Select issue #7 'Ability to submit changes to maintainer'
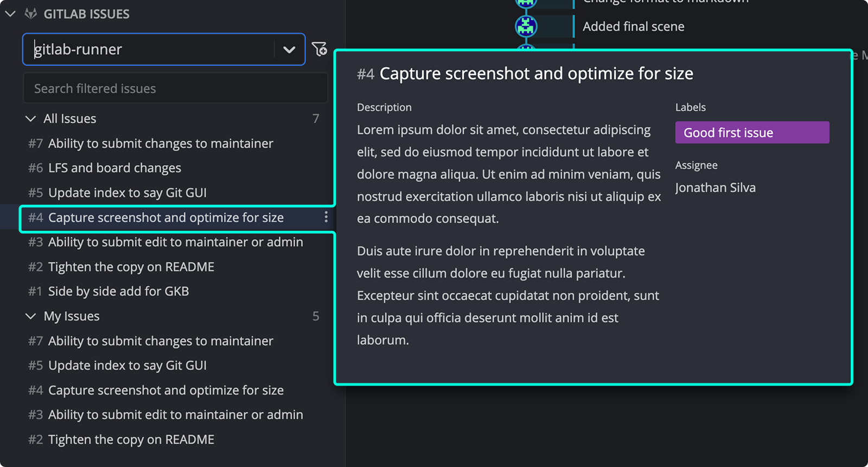 pyautogui.click(x=161, y=143)
